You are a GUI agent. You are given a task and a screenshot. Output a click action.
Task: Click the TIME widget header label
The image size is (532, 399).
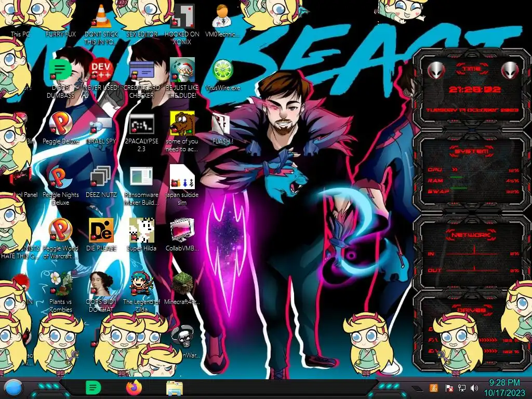[472, 69]
